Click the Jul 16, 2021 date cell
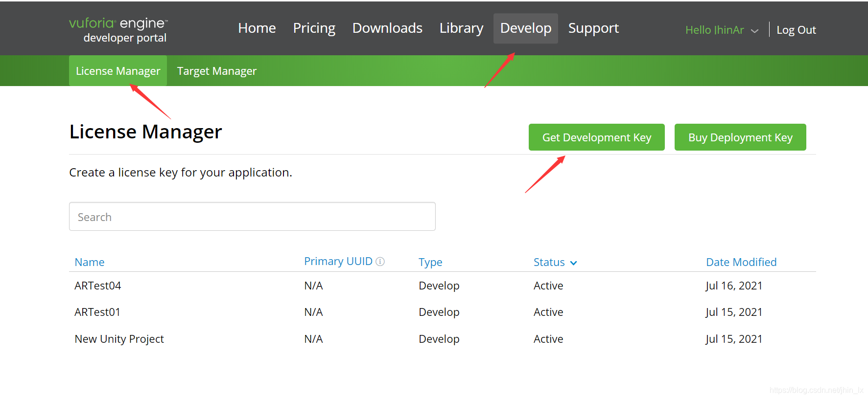868x399 pixels. pyautogui.click(x=734, y=286)
